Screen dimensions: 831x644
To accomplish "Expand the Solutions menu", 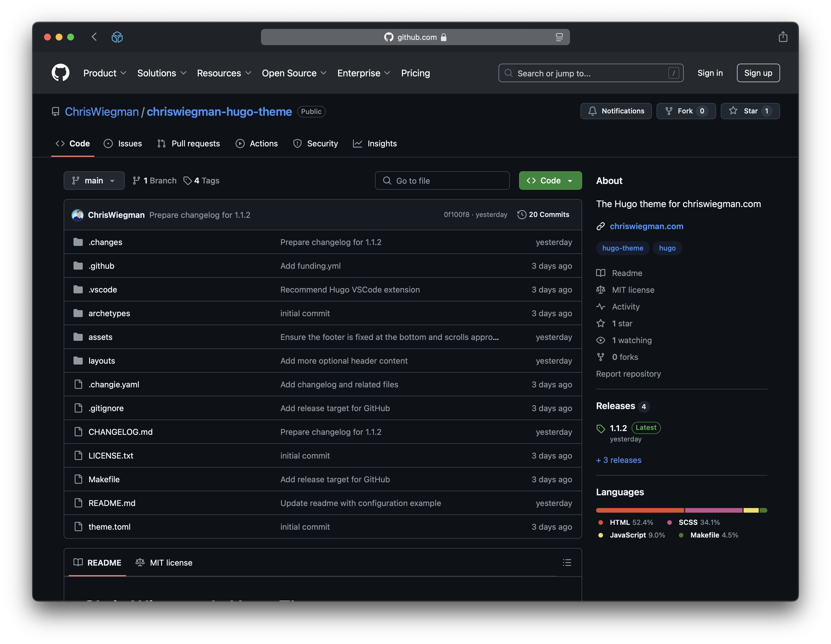I will (x=162, y=73).
